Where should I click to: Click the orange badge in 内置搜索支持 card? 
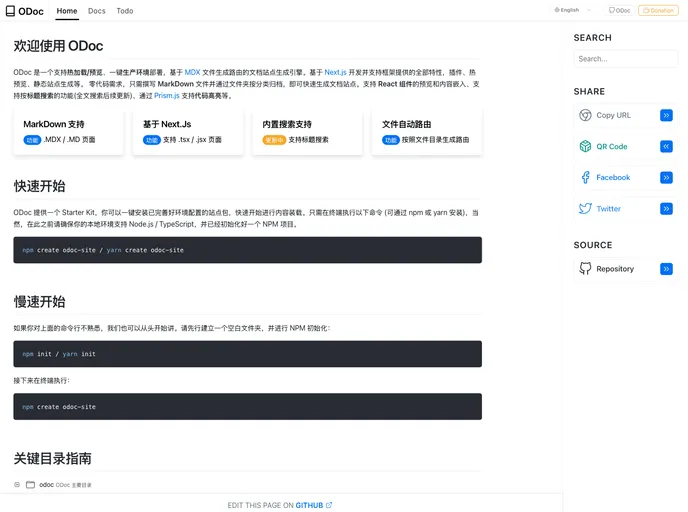click(274, 140)
